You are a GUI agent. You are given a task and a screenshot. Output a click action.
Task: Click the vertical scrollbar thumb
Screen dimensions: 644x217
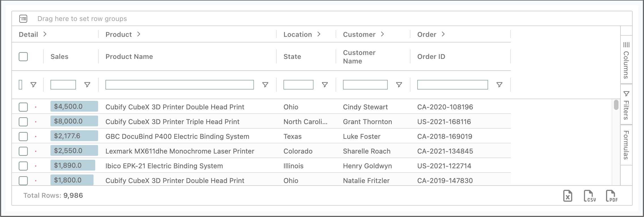coord(616,105)
